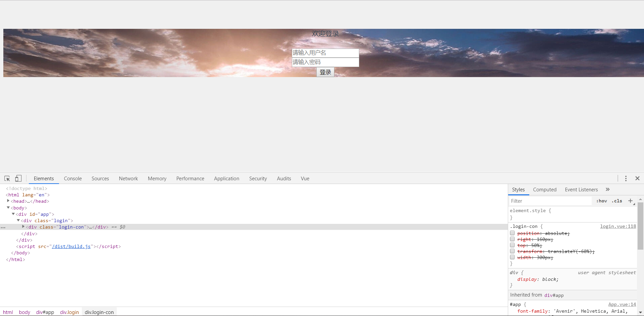Expand the div class="login-con" node
Viewport: 644px width, 316px height.
click(x=23, y=227)
